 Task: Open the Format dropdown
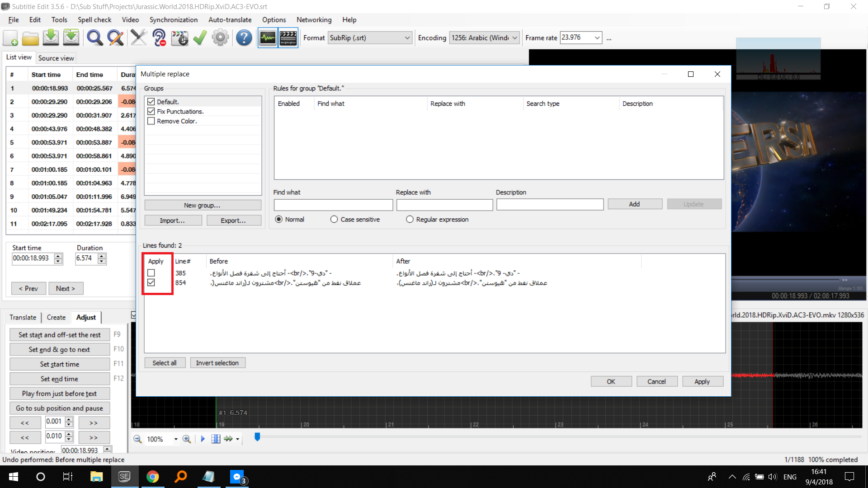tap(407, 38)
